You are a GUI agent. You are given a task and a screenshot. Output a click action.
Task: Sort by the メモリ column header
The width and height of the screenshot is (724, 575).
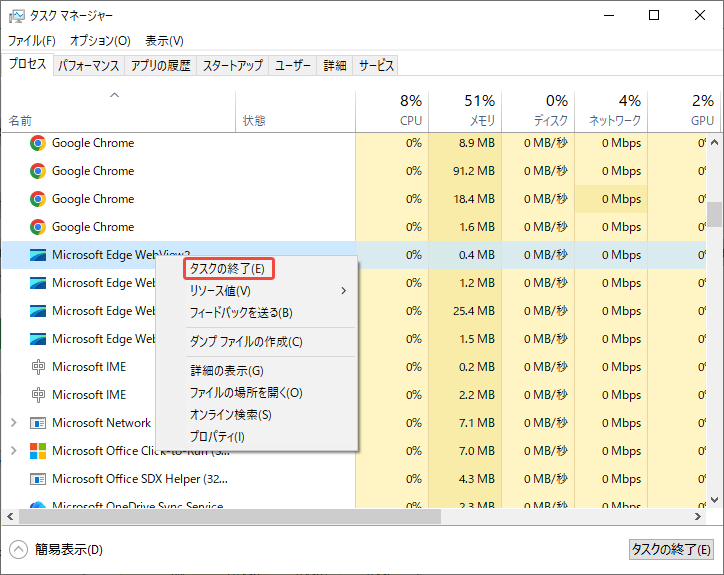point(465,111)
